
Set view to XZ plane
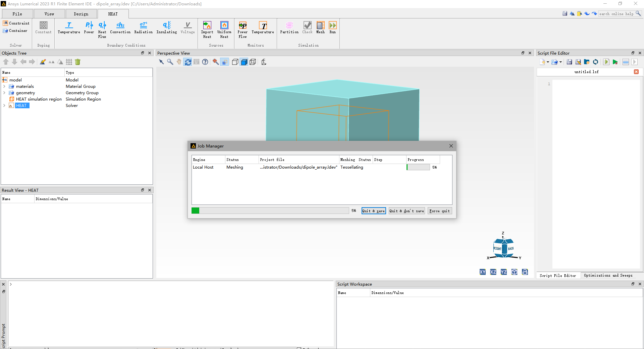pyautogui.click(x=493, y=272)
